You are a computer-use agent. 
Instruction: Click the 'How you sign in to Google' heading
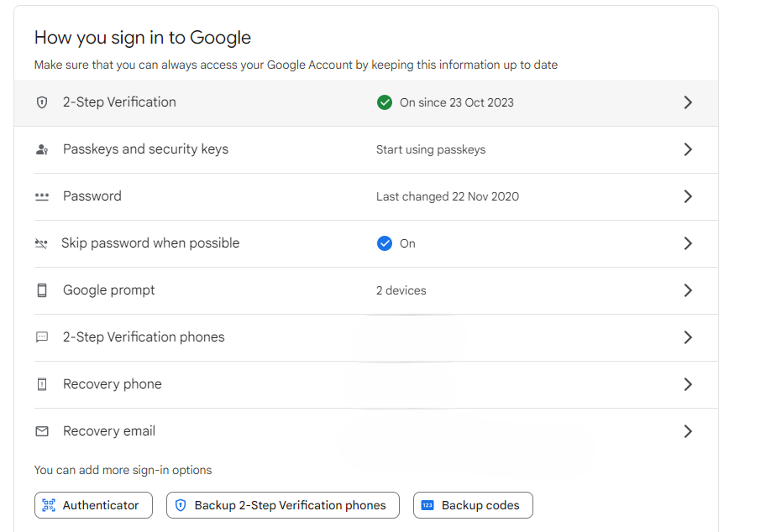[143, 38]
